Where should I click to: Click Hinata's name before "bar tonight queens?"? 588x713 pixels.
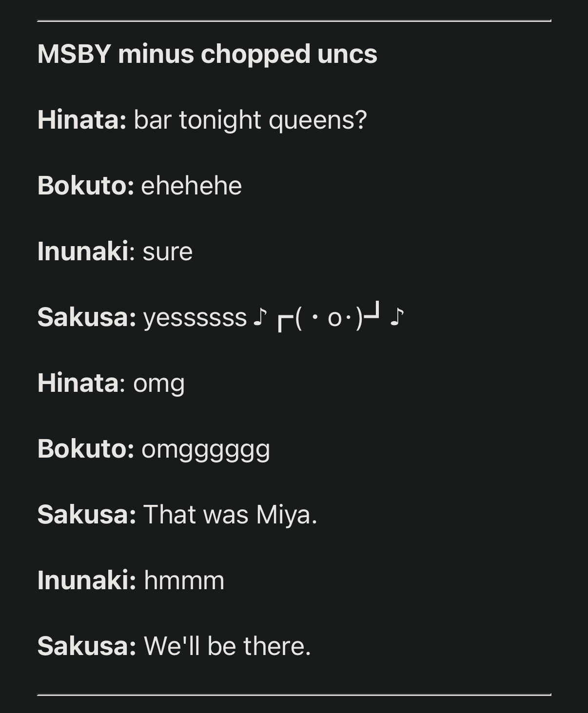point(81,120)
